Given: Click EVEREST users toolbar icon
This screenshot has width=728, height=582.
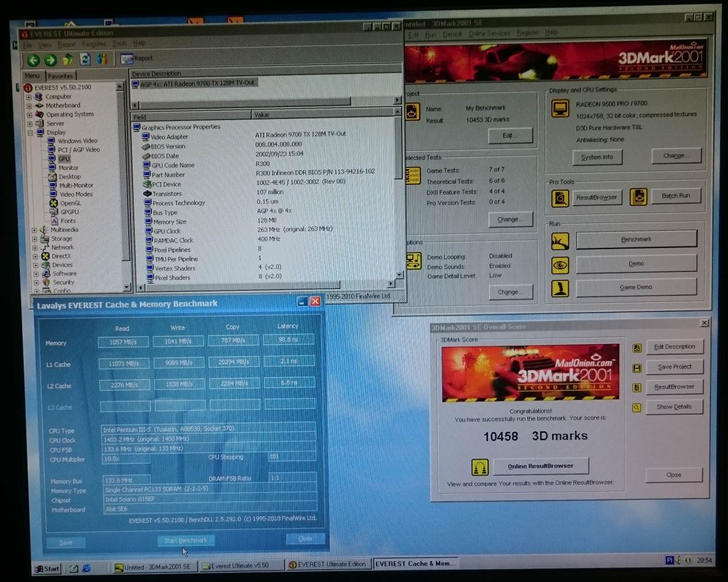Looking at the screenshot, I should point(102,59).
